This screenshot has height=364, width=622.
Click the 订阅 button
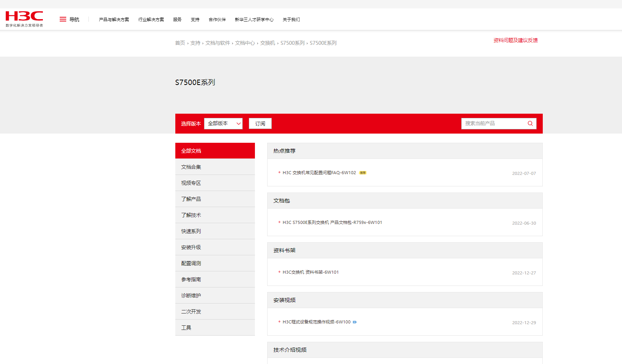[x=260, y=123]
